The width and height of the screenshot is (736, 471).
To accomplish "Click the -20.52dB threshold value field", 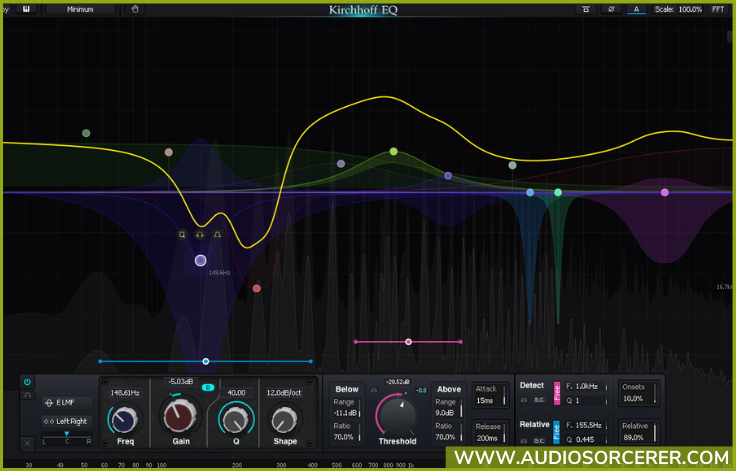I will click(x=398, y=382).
